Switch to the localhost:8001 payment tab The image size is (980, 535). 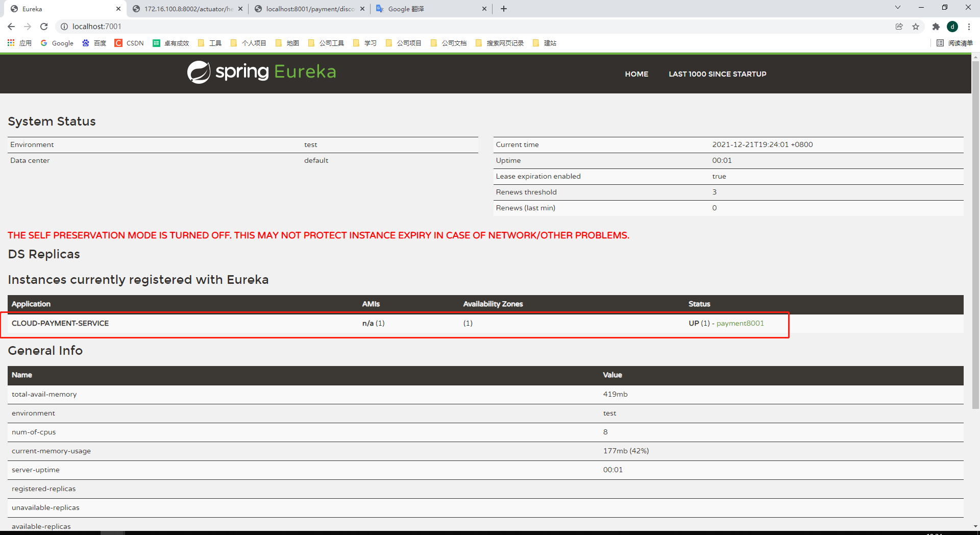click(309, 9)
